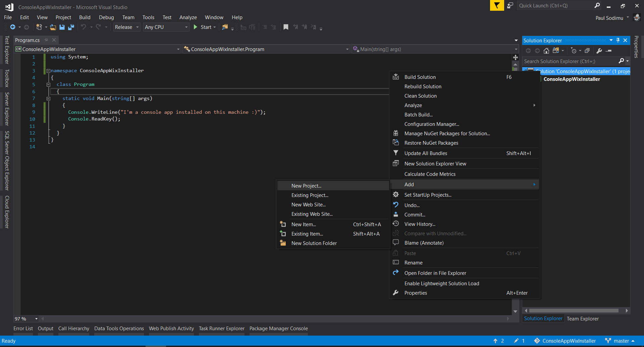Choose Manage NuGet Packages for Solution...
Image resolution: width=644 pixels, height=347 pixels.
[465, 134]
